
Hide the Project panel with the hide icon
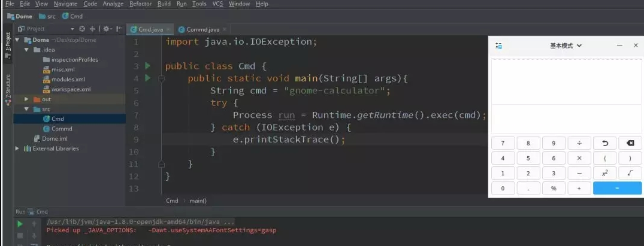pos(119,29)
